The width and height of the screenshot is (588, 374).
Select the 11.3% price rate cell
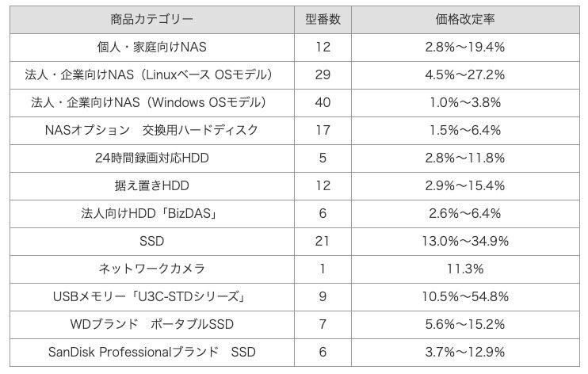click(465, 269)
